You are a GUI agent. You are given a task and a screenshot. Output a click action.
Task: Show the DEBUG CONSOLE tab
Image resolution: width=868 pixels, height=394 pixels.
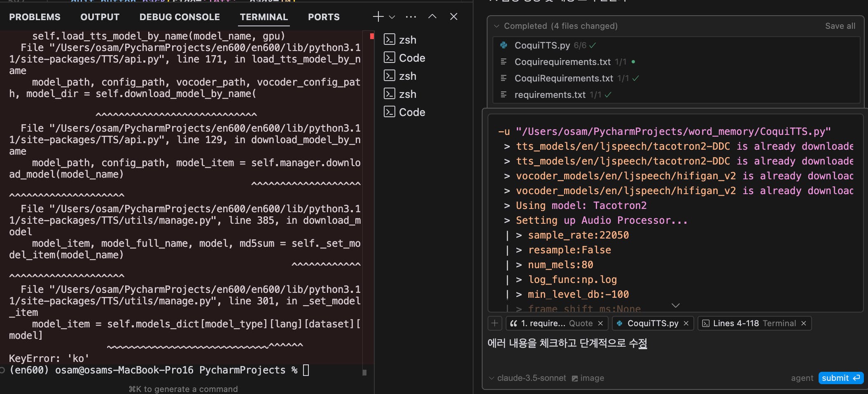tap(180, 17)
